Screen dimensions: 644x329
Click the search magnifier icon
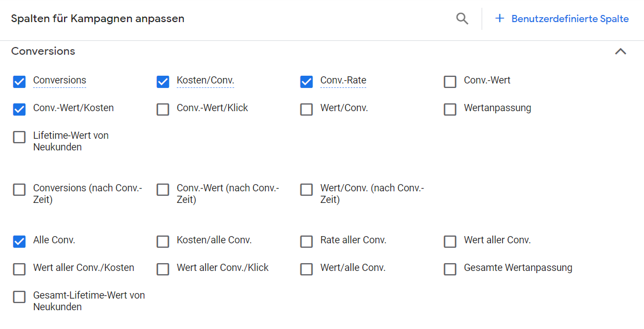point(462,18)
